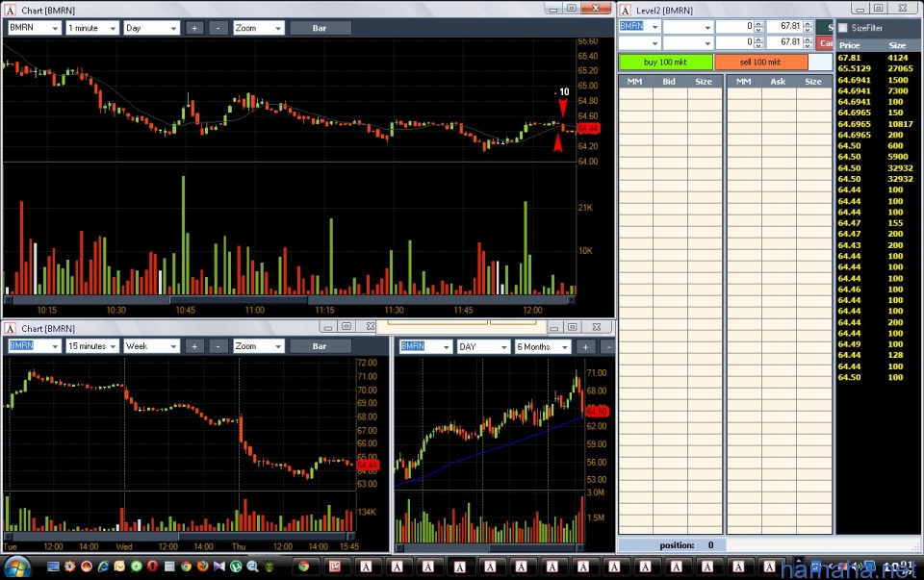Click the plus button in the 15 minutes chart
924x580 pixels.
click(194, 346)
